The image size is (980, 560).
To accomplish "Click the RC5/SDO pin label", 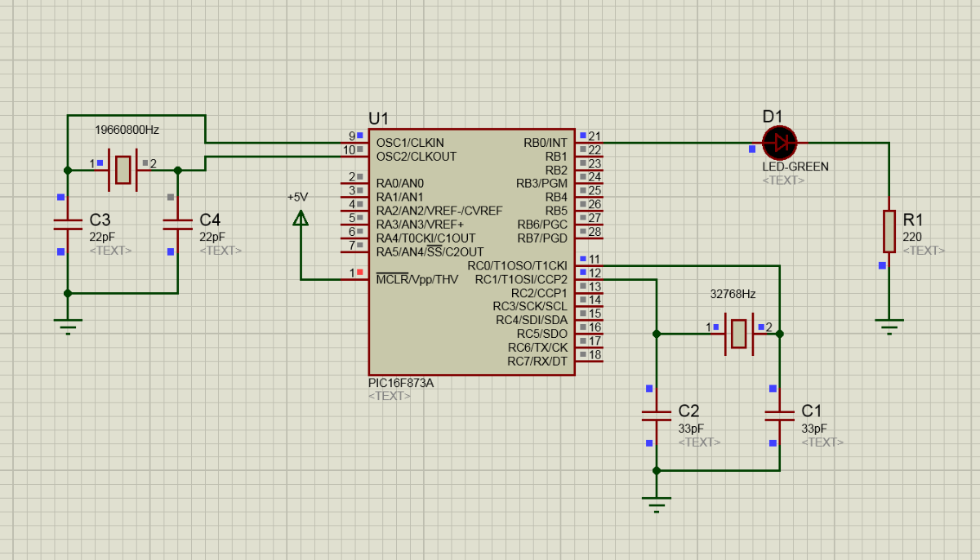I will [541, 334].
